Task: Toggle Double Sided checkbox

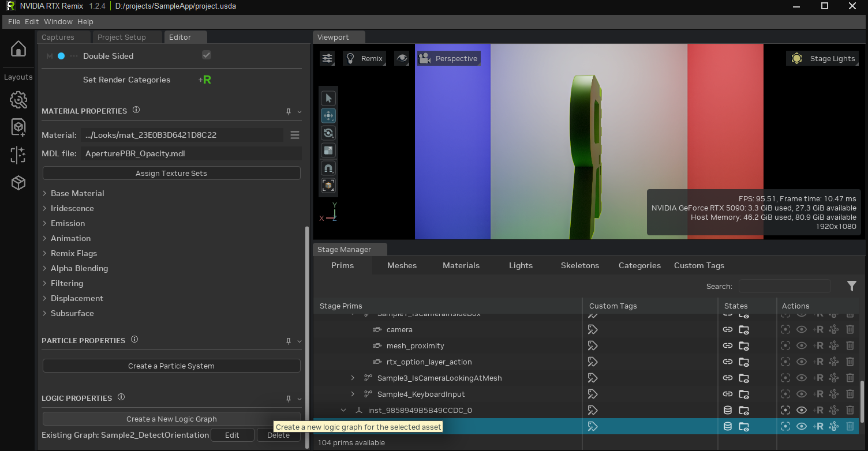Action: click(x=206, y=55)
